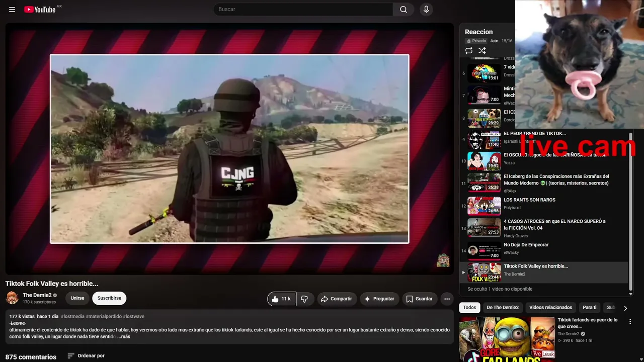Join the channel with Unirse
Viewport: 644px width, 362px height.
(x=77, y=298)
